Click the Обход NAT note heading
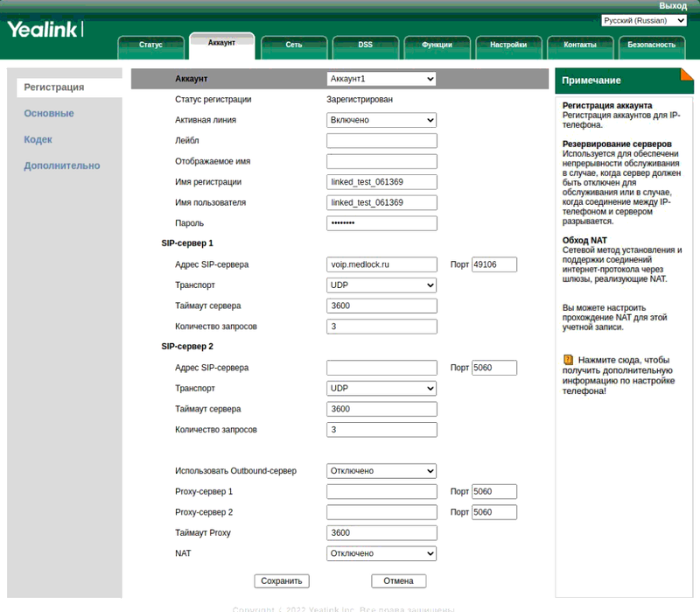Image resolution: width=700 pixels, height=612 pixels. coord(584,240)
